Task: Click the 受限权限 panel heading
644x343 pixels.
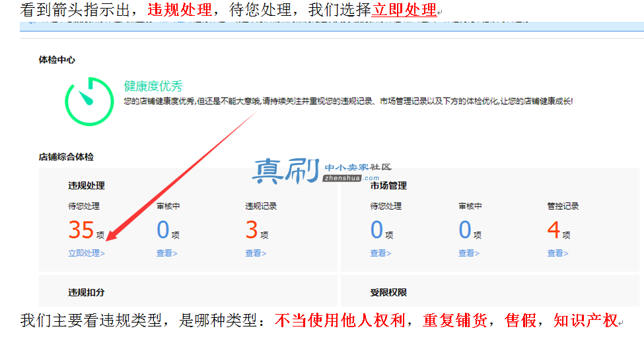Action: tap(388, 292)
